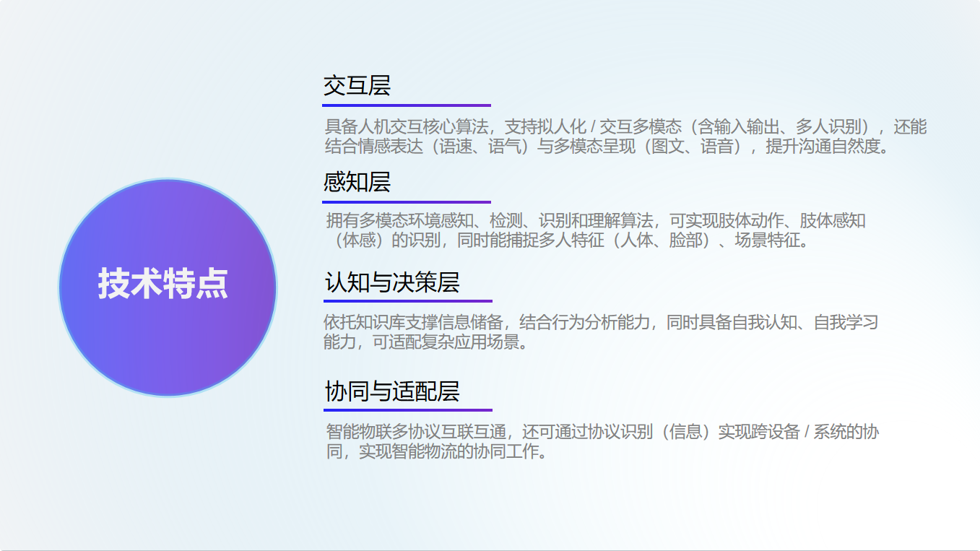The height and width of the screenshot is (551, 980).
Task: Select the 感知层 heading
Action: 357,182
